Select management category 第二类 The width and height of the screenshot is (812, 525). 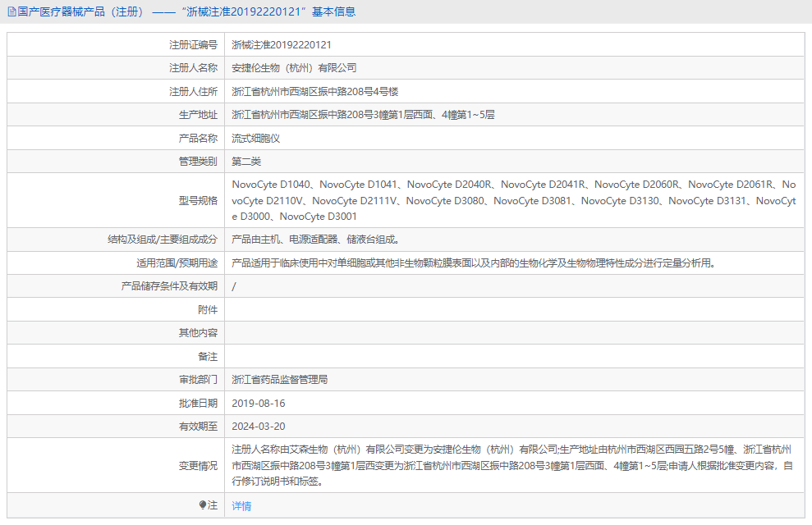click(x=246, y=162)
